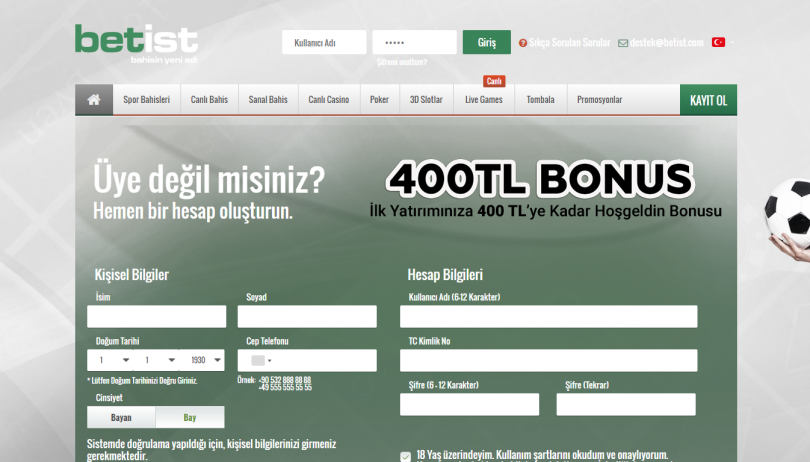
Task: Open Şifremi unuttum link
Action: (x=402, y=62)
